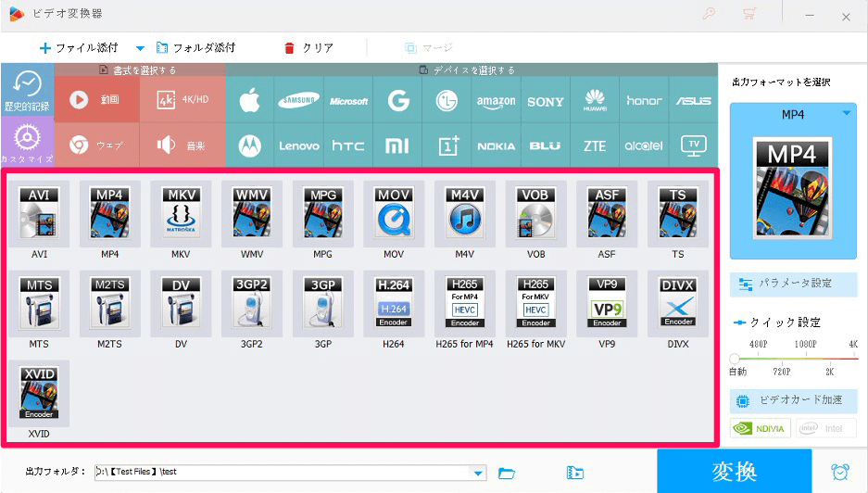Image resolution: width=868 pixels, height=493 pixels.
Task: Expand the MP4 output format dropdown
Action: click(x=847, y=114)
